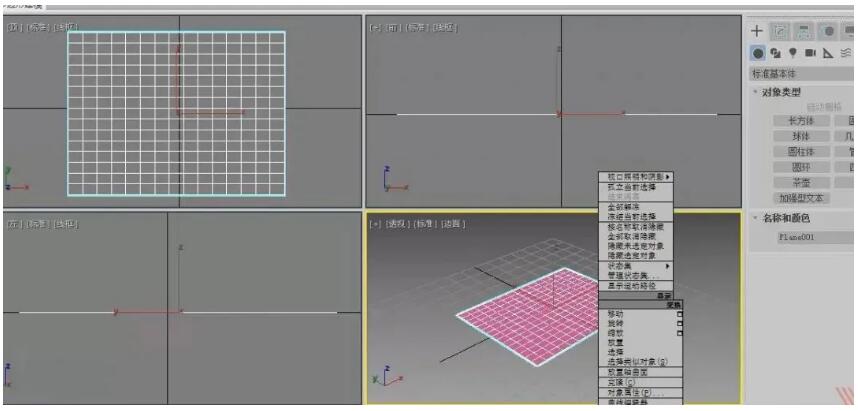
Task: Click the 长方体 primitive button
Action: (802, 121)
